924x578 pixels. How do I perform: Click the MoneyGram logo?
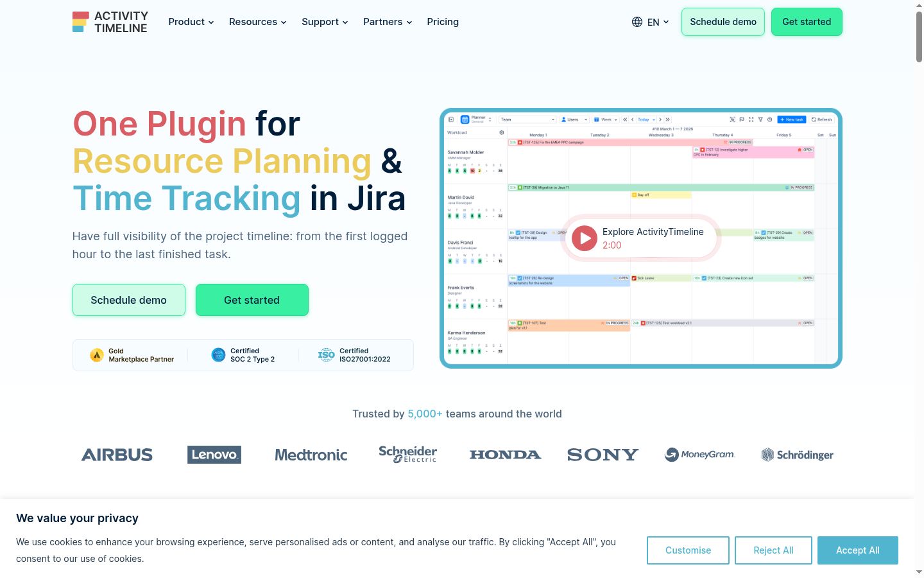699,455
